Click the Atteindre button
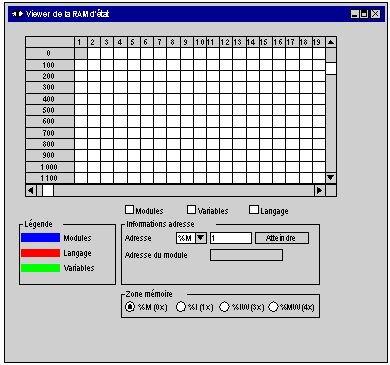Screen dimensions: 390x365 282,238
